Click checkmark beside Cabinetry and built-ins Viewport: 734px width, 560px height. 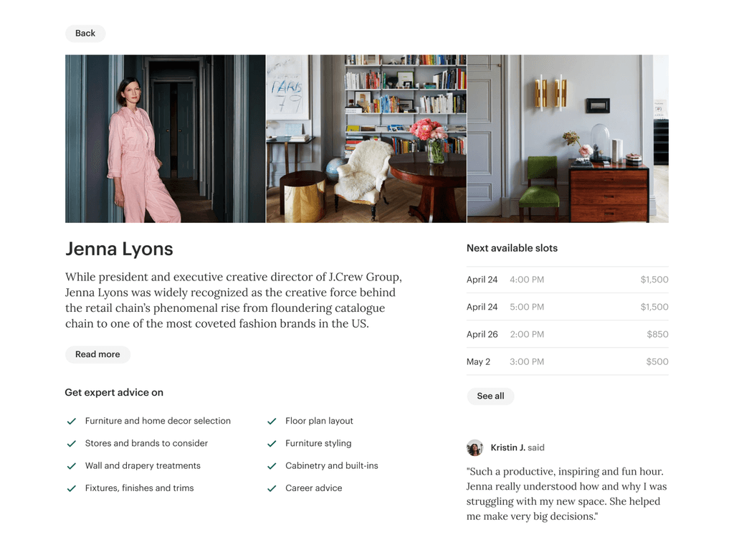click(x=272, y=466)
